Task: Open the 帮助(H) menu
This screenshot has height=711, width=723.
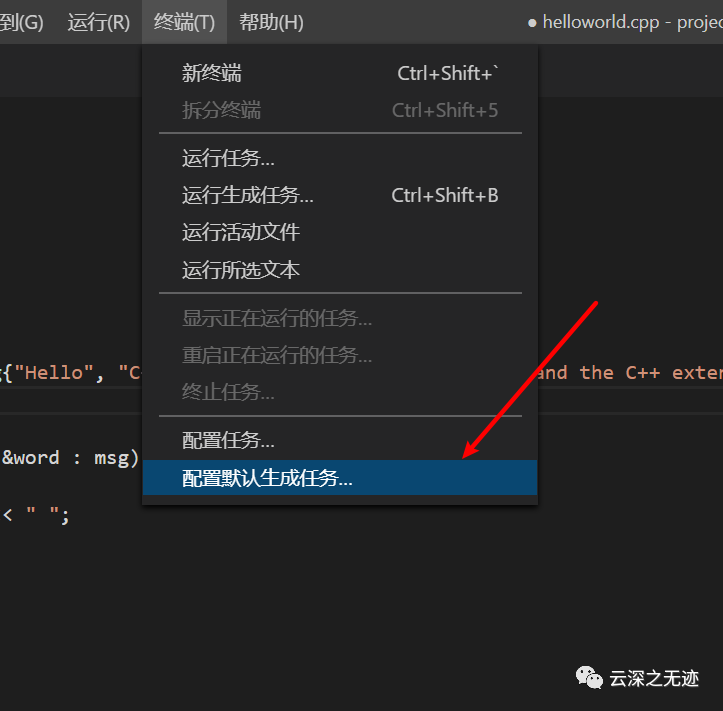Action: pyautogui.click(x=271, y=22)
